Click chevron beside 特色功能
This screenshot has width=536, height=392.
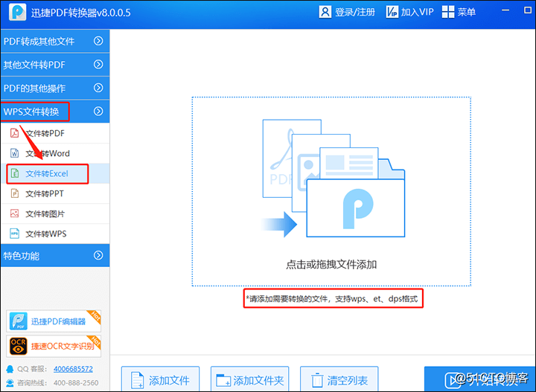pos(98,255)
